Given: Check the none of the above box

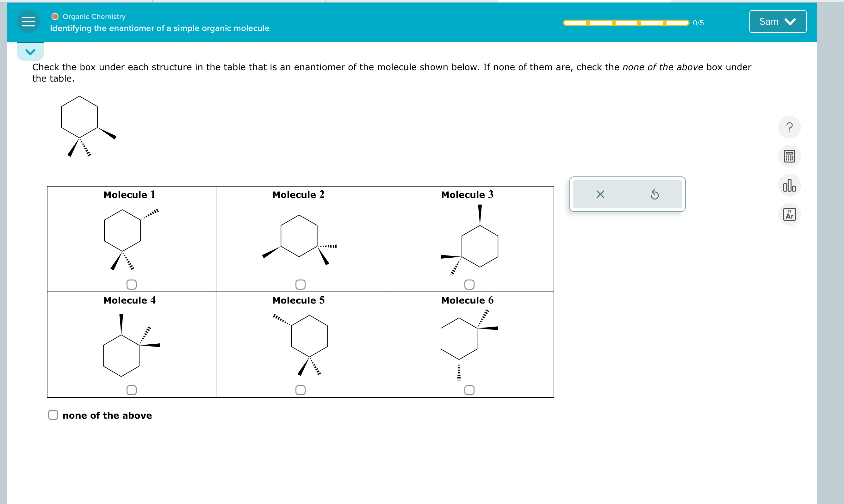Looking at the screenshot, I should pyautogui.click(x=53, y=415).
